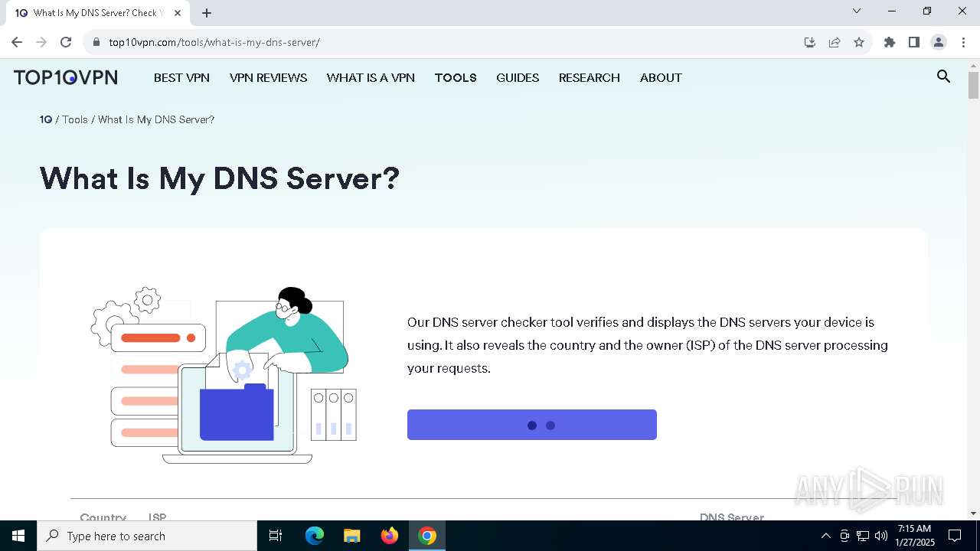This screenshot has width=980, height=551.
Task: Reload the current page
Action: (x=66, y=42)
